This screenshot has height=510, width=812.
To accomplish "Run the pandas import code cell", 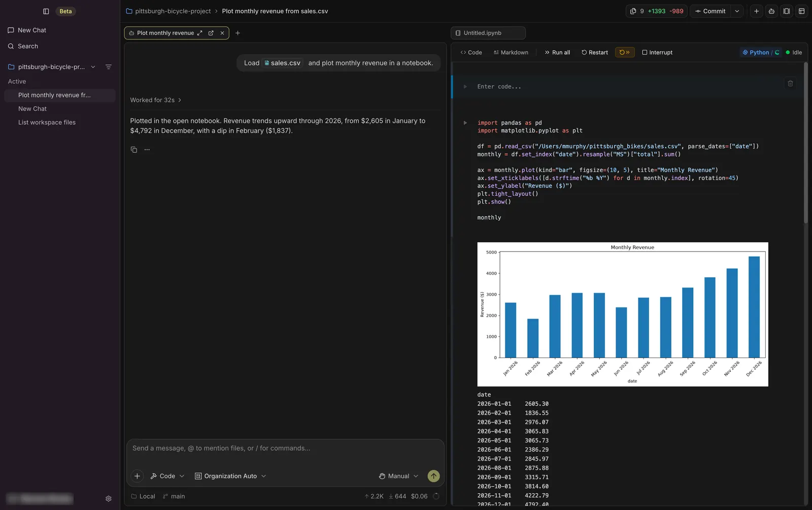I will click(465, 123).
